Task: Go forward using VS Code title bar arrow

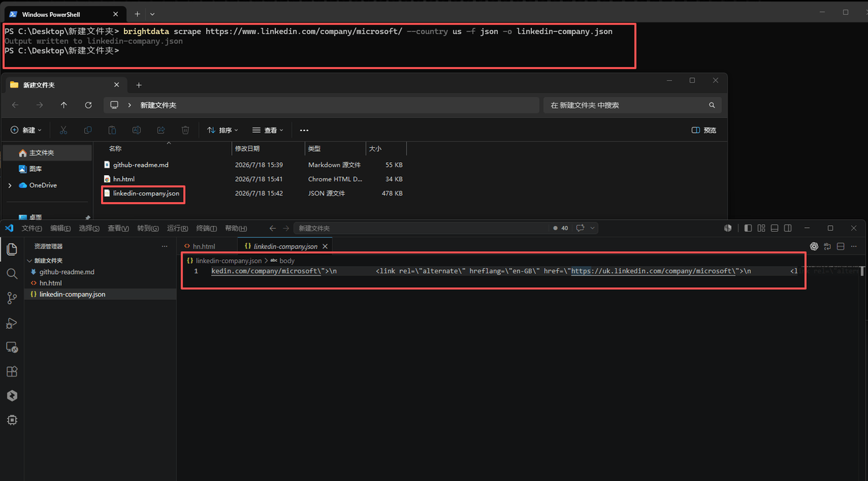Action: (x=286, y=228)
